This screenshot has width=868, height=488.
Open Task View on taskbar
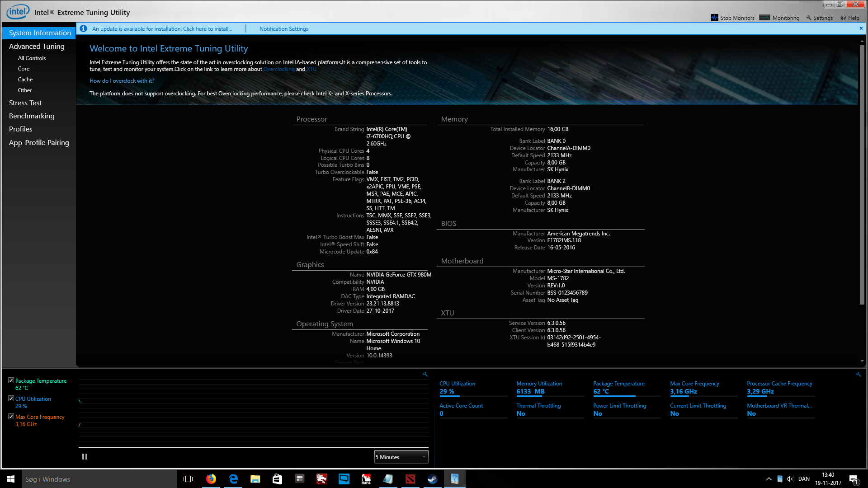coord(188,479)
